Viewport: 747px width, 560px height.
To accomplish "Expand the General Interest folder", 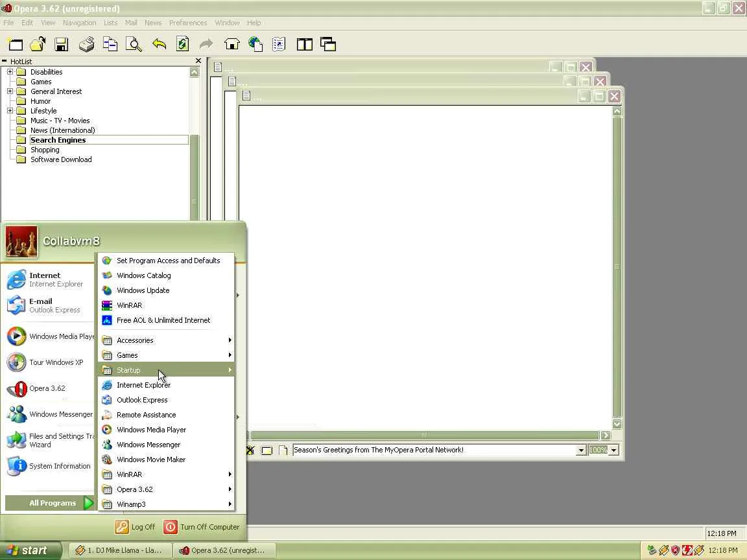I will tap(10, 91).
